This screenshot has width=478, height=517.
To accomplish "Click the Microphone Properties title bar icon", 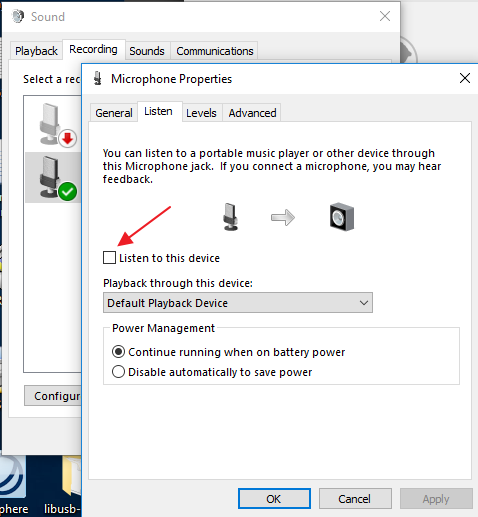I will (98, 78).
